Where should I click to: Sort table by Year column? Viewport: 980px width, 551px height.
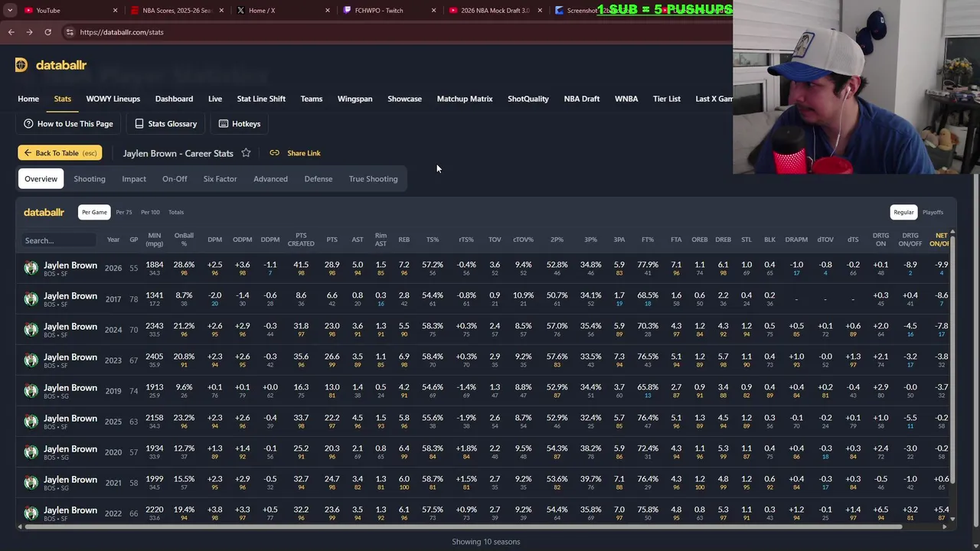113,240
